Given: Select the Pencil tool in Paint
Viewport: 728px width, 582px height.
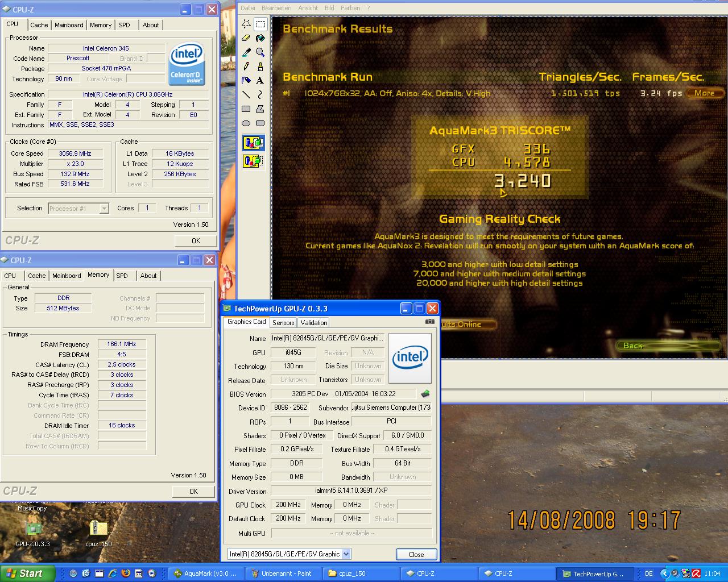Looking at the screenshot, I should [x=246, y=66].
